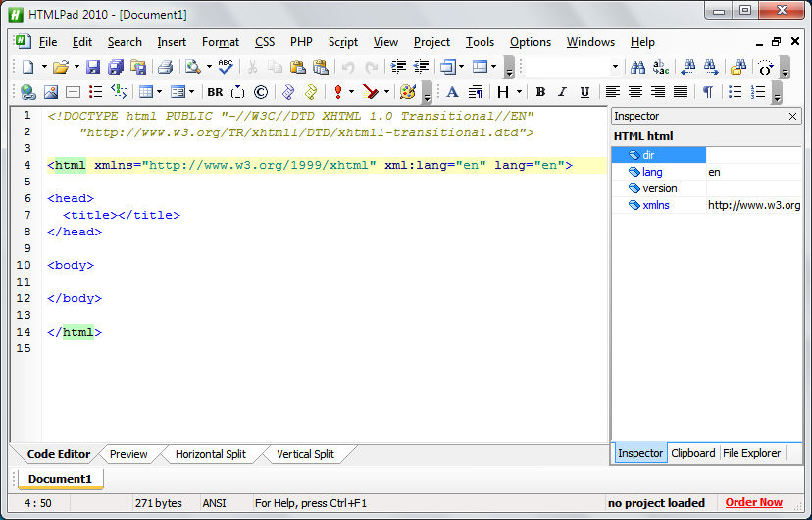Justify text alignment
The image size is (812, 520).
coord(681,92)
